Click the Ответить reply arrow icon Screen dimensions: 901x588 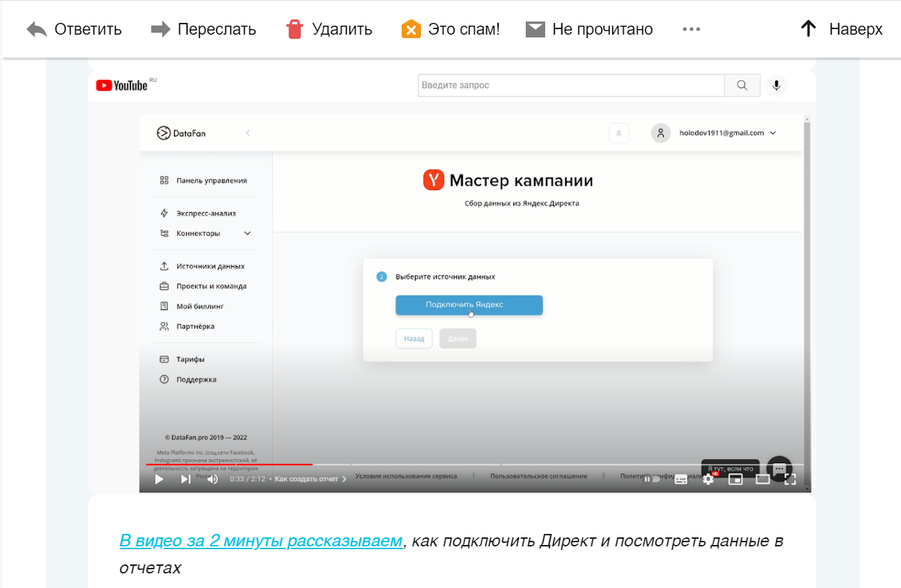point(37,29)
